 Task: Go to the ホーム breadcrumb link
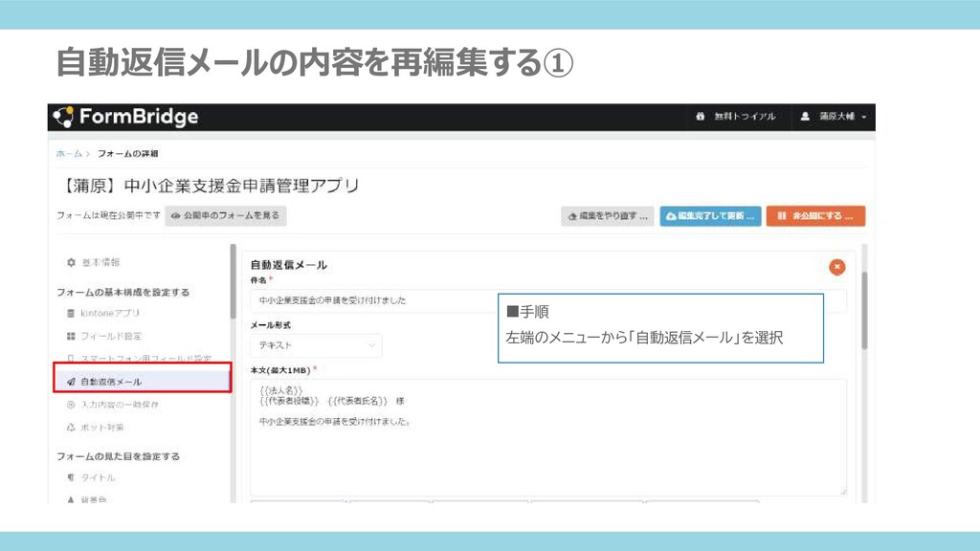tap(69, 153)
